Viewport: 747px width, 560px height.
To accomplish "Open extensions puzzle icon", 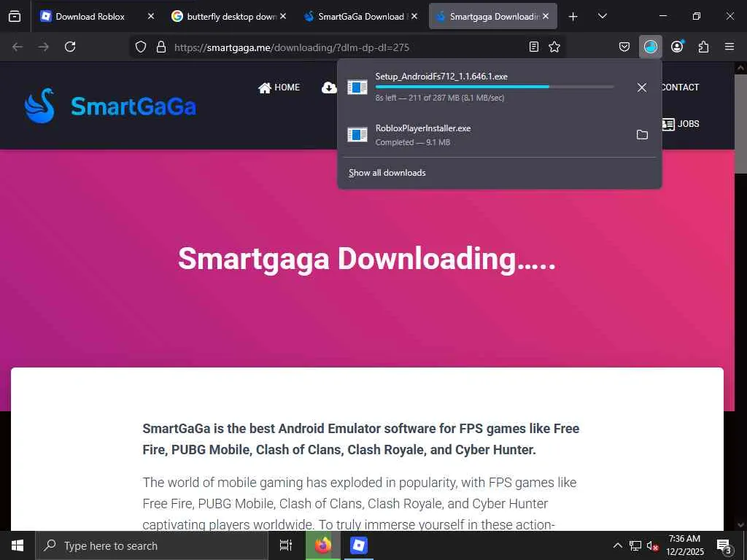I will pos(703,47).
